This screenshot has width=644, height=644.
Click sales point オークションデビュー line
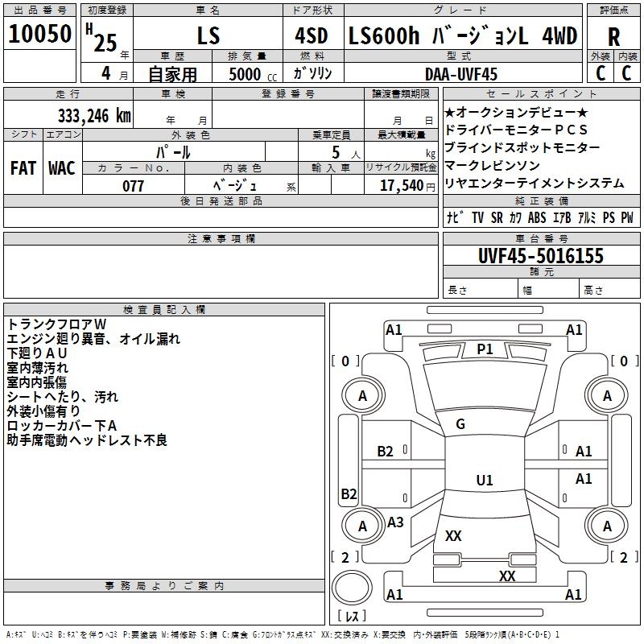[x=516, y=112]
